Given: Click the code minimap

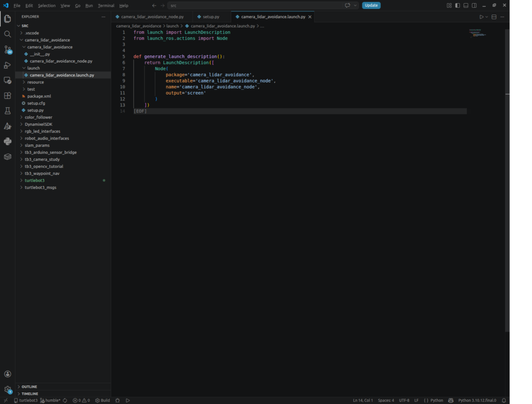Looking at the screenshot, I should (478, 33).
